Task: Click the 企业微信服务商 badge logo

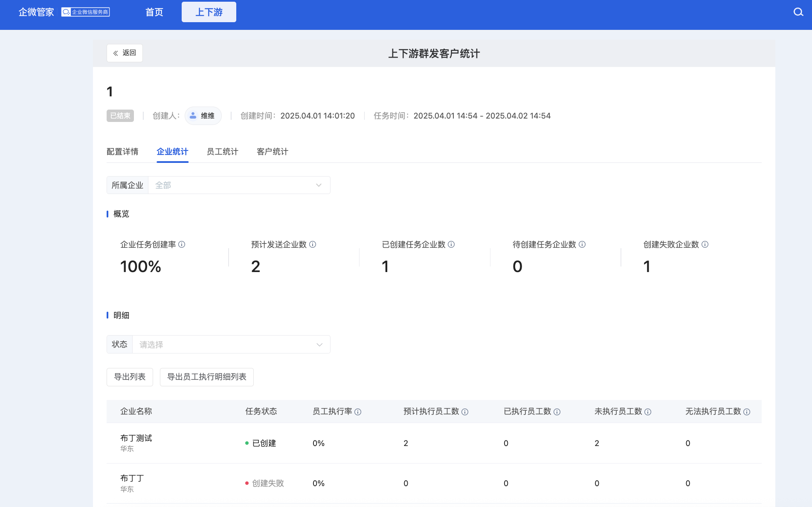Action: pos(86,12)
